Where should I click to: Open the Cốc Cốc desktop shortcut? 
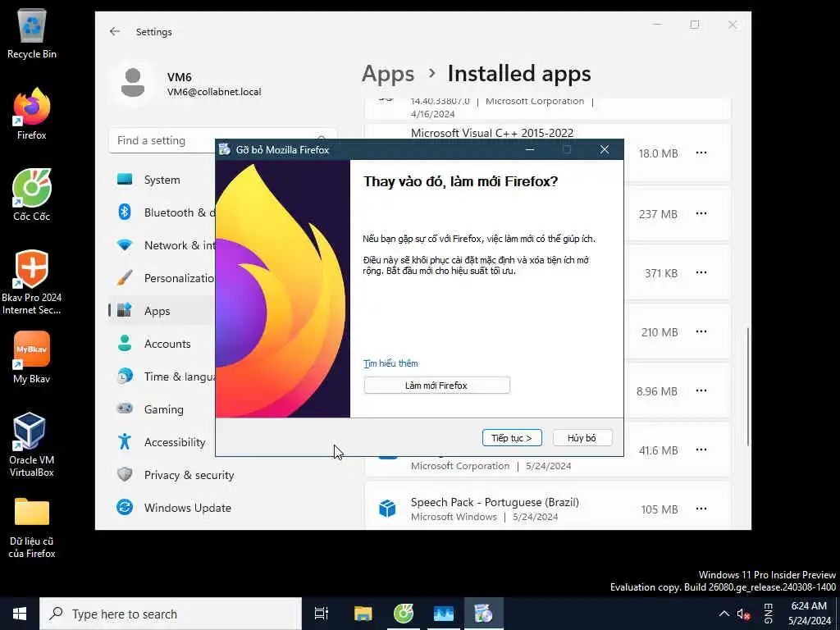32,195
